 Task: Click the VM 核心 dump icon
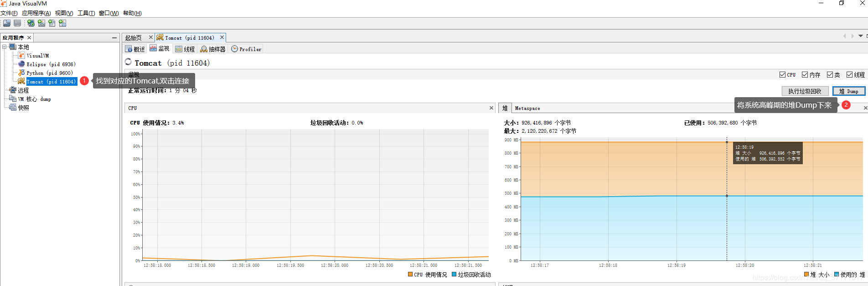pyautogui.click(x=13, y=99)
